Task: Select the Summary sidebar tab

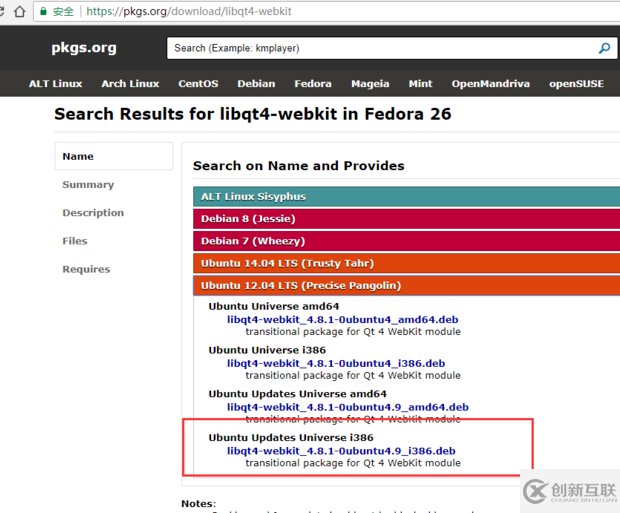Action: point(88,185)
